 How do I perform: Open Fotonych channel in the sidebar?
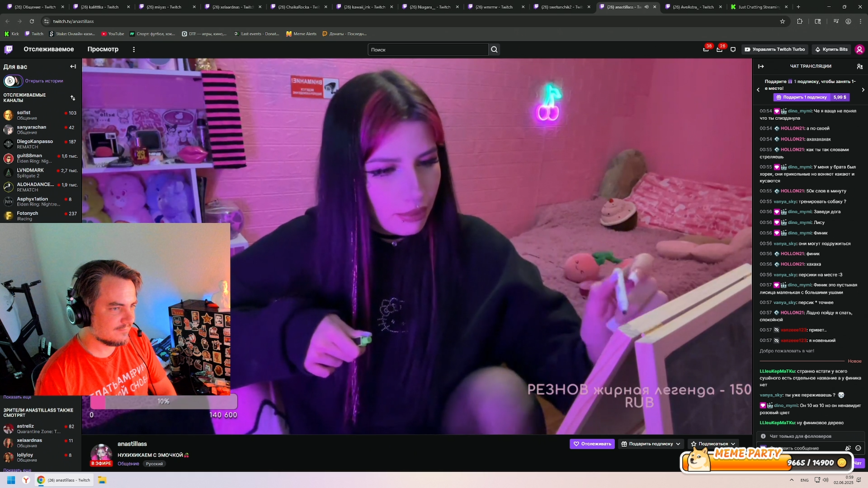click(x=41, y=216)
